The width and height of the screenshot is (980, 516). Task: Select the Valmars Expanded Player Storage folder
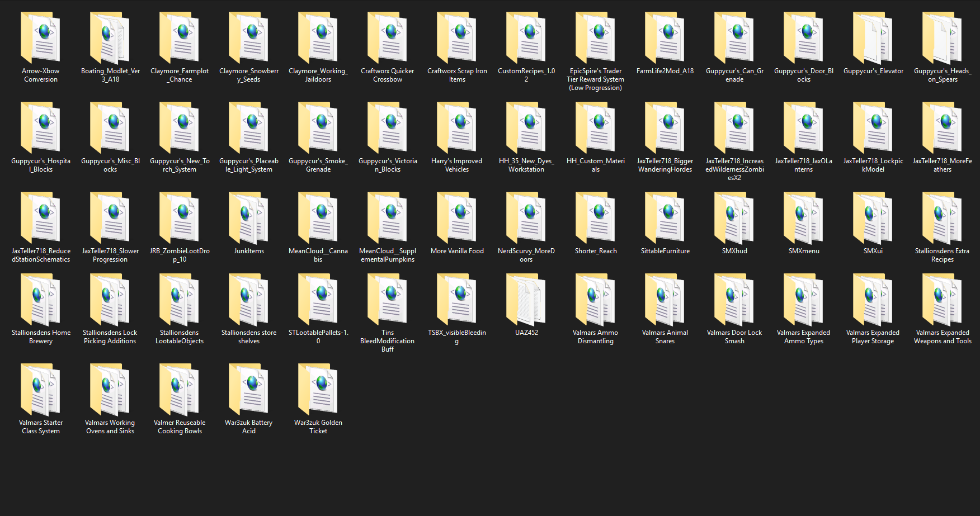pyautogui.click(x=873, y=300)
